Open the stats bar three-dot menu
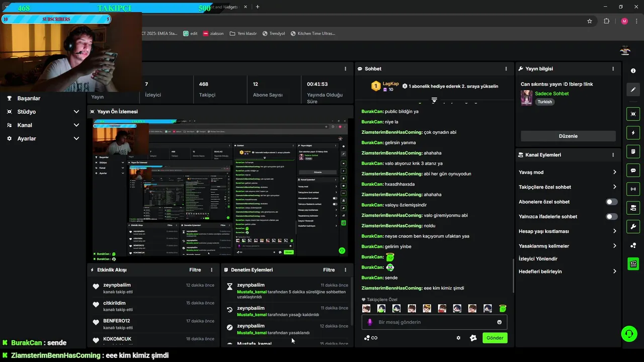Image resolution: width=644 pixels, height=362 pixels. tap(345, 69)
